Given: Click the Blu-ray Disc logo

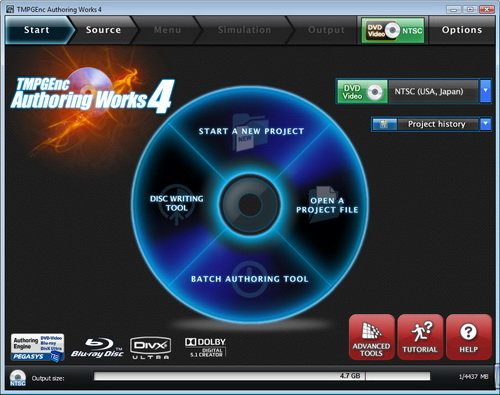Looking at the screenshot, I should 97,348.
